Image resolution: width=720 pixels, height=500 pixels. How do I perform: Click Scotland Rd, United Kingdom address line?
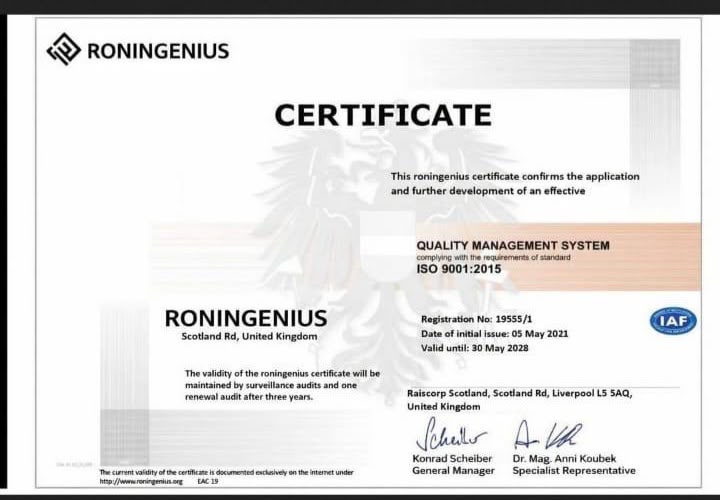click(249, 336)
